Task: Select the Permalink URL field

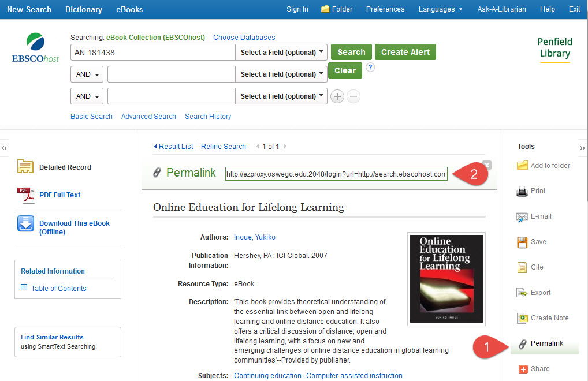Action: point(336,173)
